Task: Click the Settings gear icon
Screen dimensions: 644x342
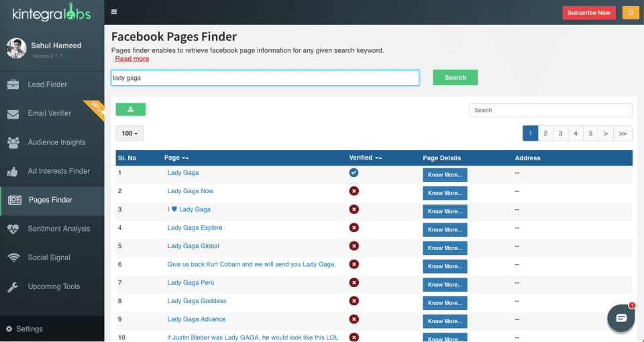Action: [x=9, y=329]
